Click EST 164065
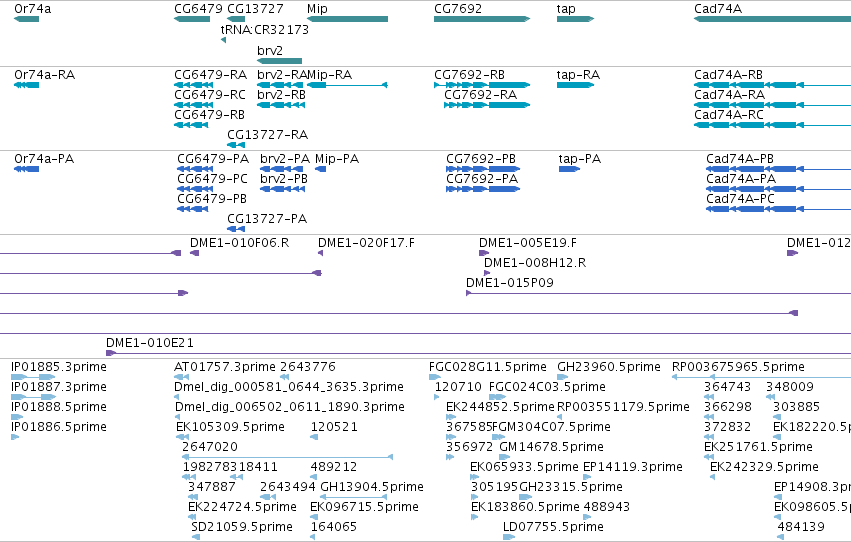851x542 pixels. pos(313,537)
